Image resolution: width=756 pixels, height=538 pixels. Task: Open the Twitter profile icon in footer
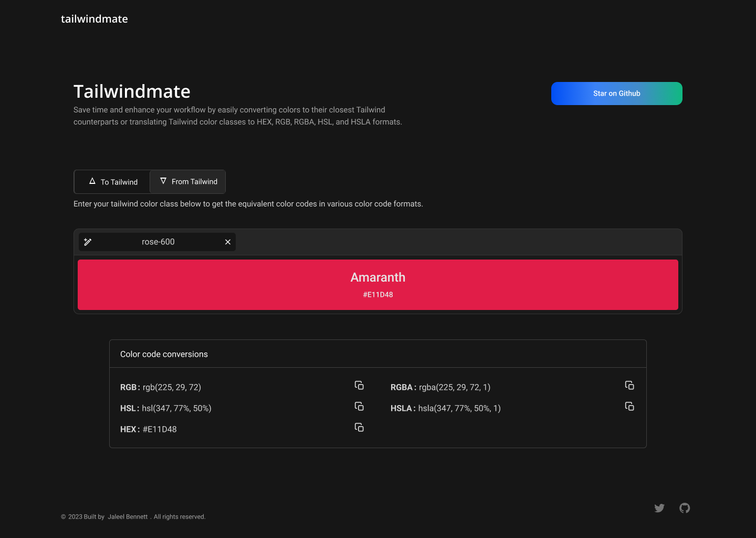(659, 508)
